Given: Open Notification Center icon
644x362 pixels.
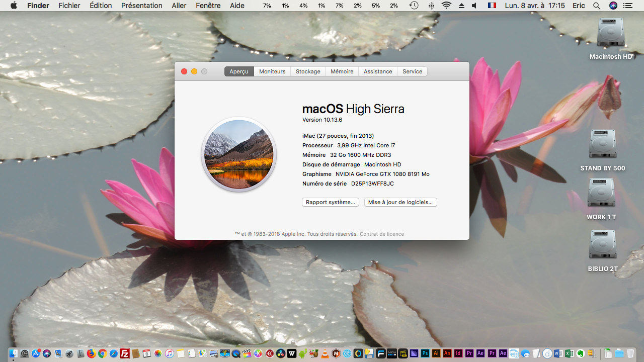Looking at the screenshot, I should pos(627,6).
